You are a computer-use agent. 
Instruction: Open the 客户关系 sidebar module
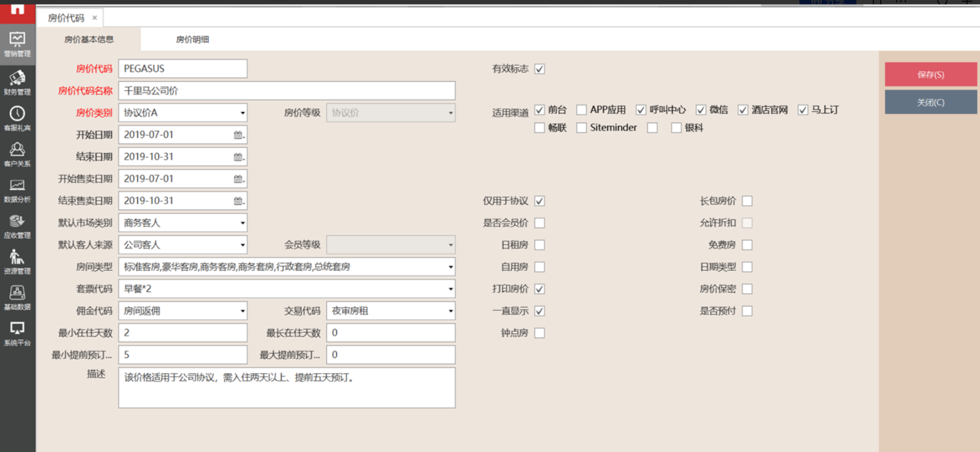(x=17, y=154)
